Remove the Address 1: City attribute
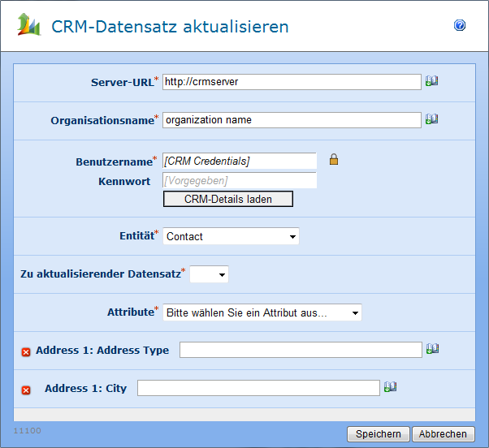This screenshot has height=448, width=489. [26, 390]
